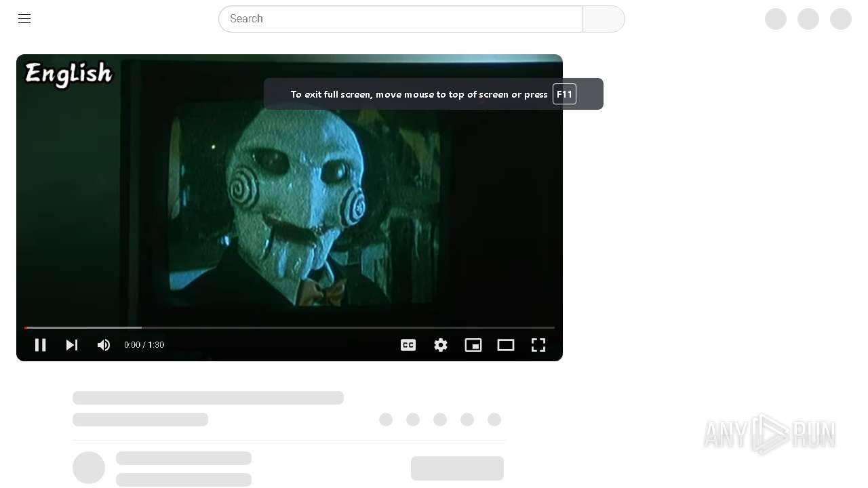Screen dimensions: 868x488
Task: Click the search submit button
Action: click(604, 19)
